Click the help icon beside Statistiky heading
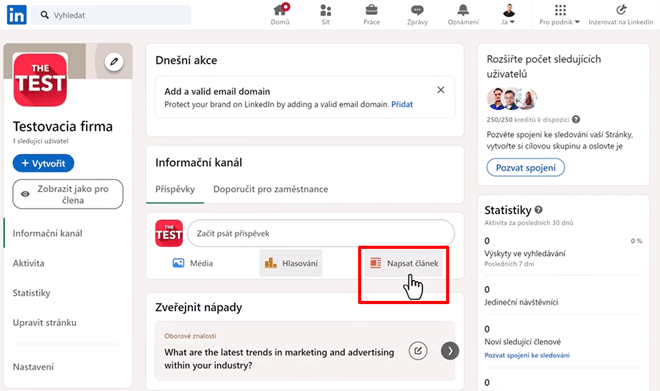The height and width of the screenshot is (391, 660). (x=538, y=210)
